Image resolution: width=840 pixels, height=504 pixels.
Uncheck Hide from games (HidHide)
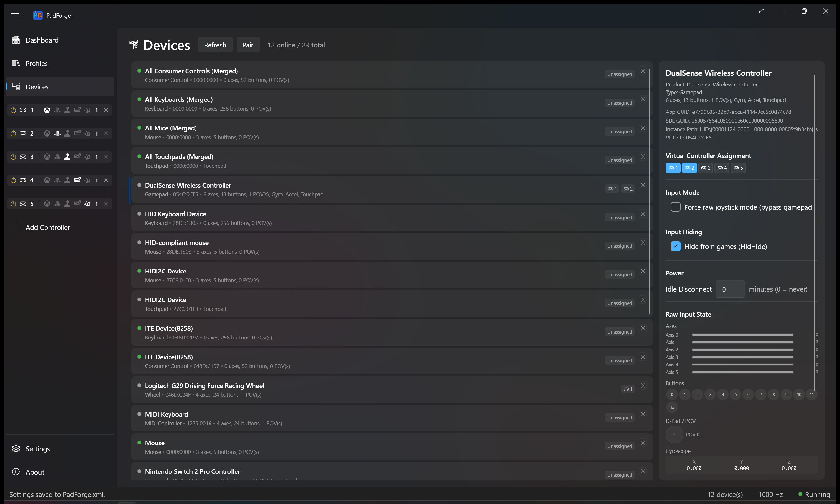coord(675,246)
